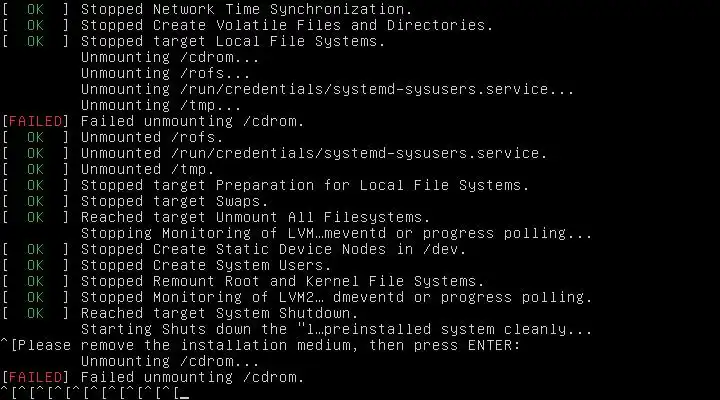Click the "Stopped target Swaps." line
Image resolution: width=720 pixels, height=400 pixels.
174,201
